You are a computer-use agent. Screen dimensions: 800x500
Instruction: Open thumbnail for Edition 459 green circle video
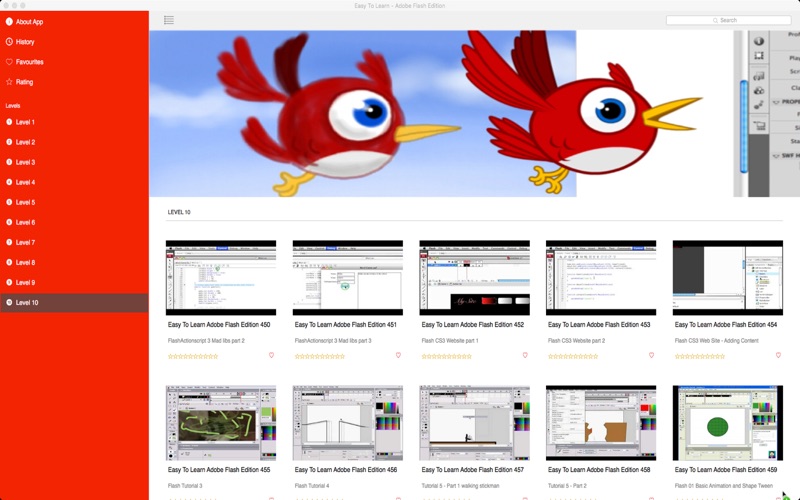[x=728, y=423]
